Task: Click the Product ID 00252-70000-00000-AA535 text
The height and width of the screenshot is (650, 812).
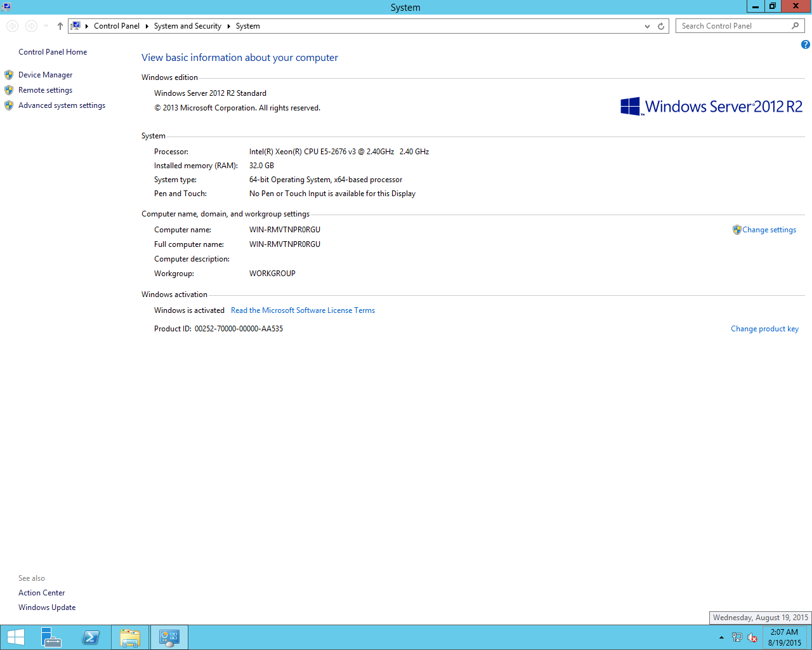Action: click(x=239, y=329)
